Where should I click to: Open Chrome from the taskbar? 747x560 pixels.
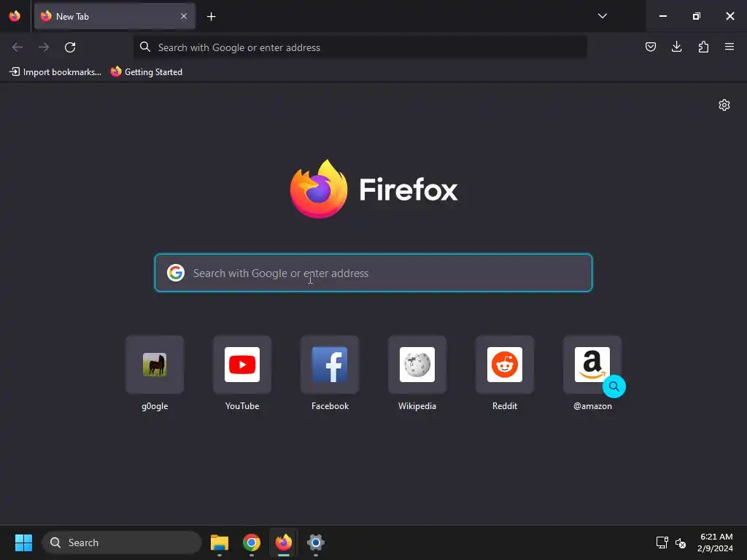pos(252,542)
